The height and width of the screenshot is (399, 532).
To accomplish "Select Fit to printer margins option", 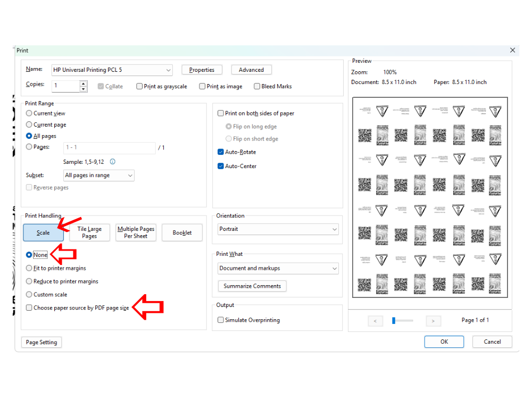I will tap(29, 268).
